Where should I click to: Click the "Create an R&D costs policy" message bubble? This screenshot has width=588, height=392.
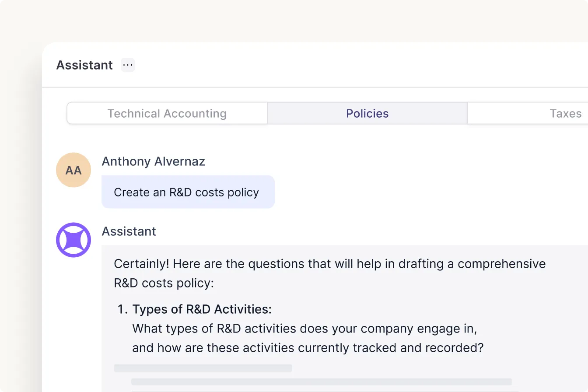(x=188, y=192)
